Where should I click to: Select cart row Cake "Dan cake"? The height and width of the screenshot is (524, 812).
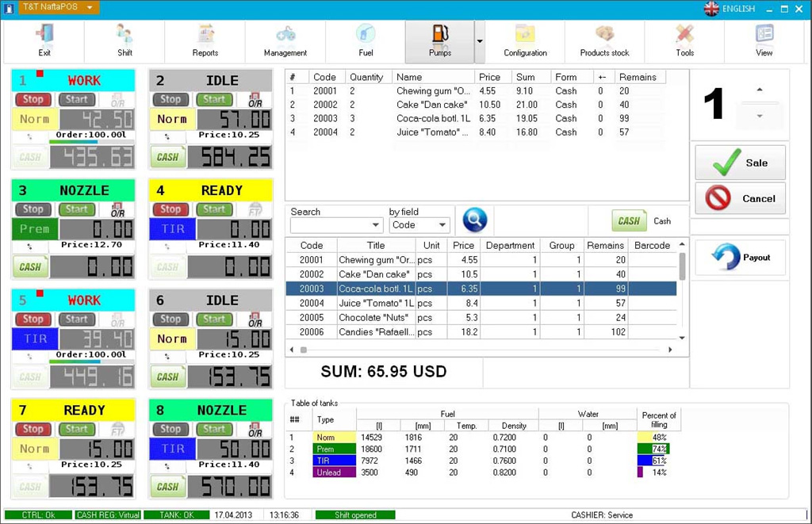pyautogui.click(x=477, y=105)
